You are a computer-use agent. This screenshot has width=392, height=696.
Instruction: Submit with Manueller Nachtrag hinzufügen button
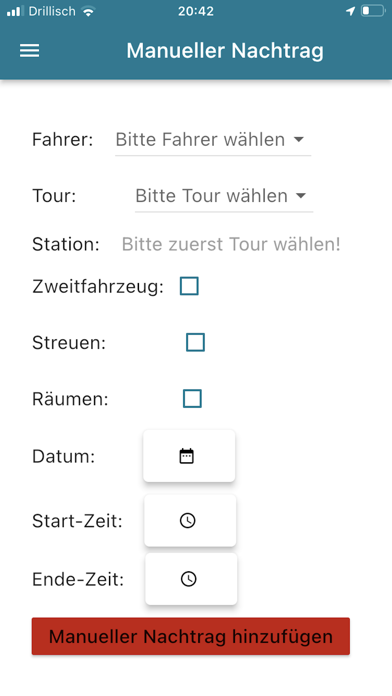pyautogui.click(x=191, y=636)
